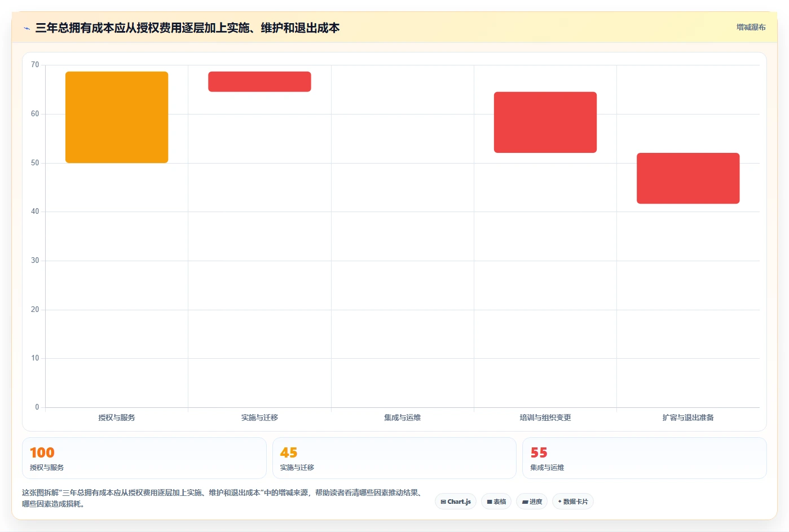Open the data card showing 100 授权与服务
The width and height of the screenshot is (789, 532).
pos(144,458)
